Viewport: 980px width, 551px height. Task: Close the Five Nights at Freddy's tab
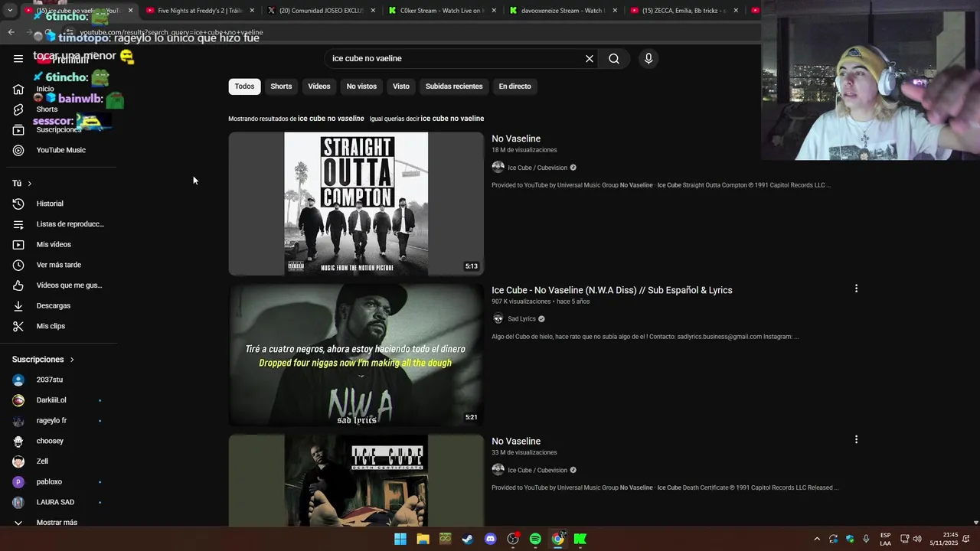pos(251,11)
